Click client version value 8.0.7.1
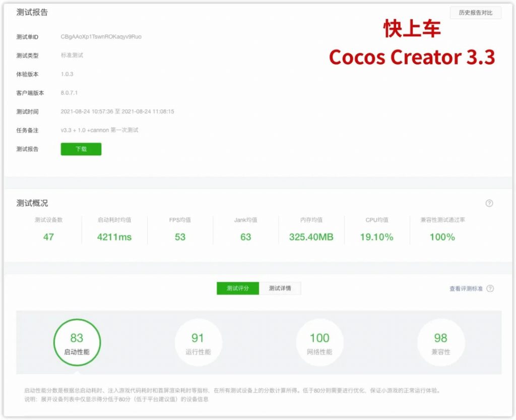516x420 pixels. [69, 93]
